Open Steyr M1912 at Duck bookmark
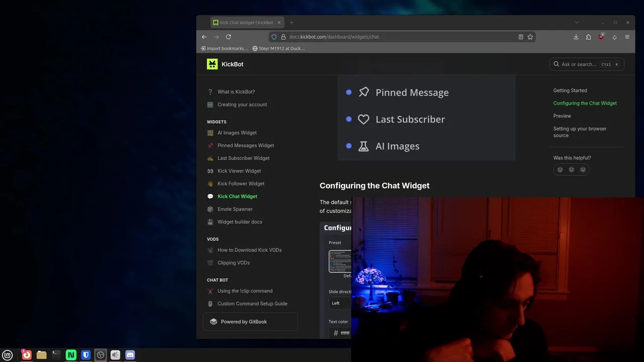Image resolution: width=644 pixels, height=362 pixels. (x=279, y=48)
